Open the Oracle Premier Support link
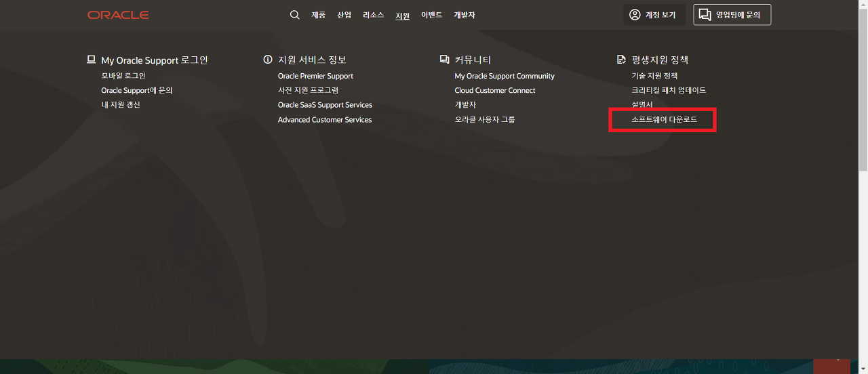Screen dimensions: 868x374 click(315, 76)
